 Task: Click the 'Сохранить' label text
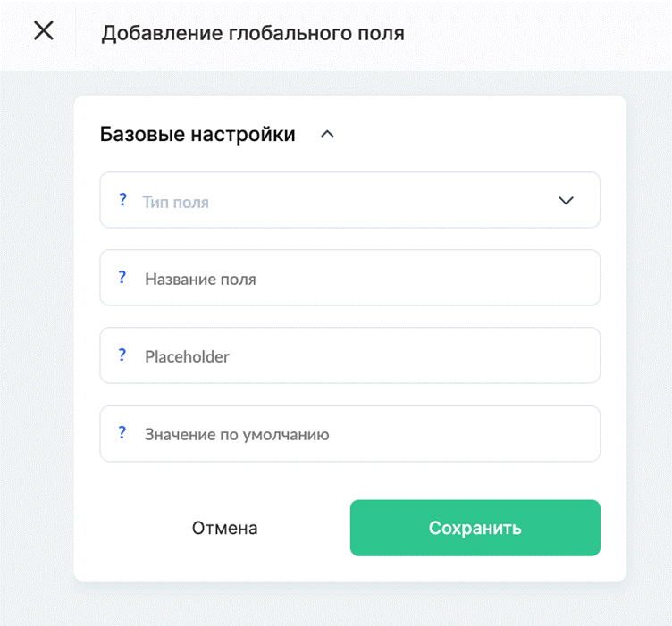(475, 529)
